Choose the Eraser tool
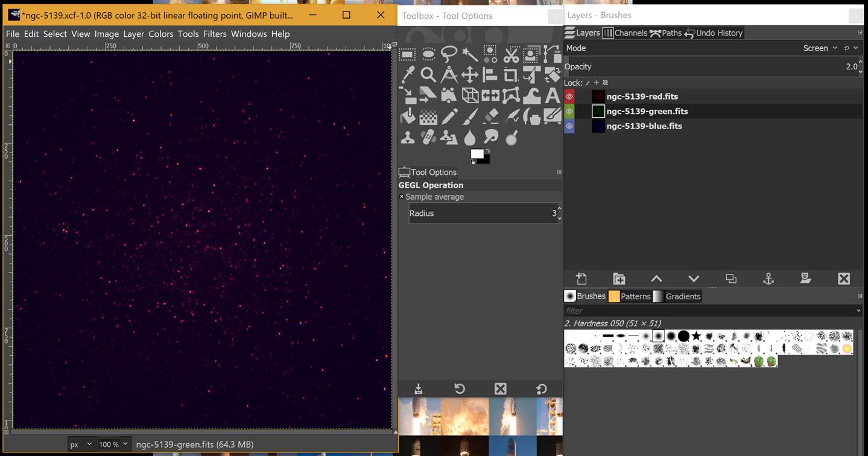The height and width of the screenshot is (456, 868). coord(490,116)
